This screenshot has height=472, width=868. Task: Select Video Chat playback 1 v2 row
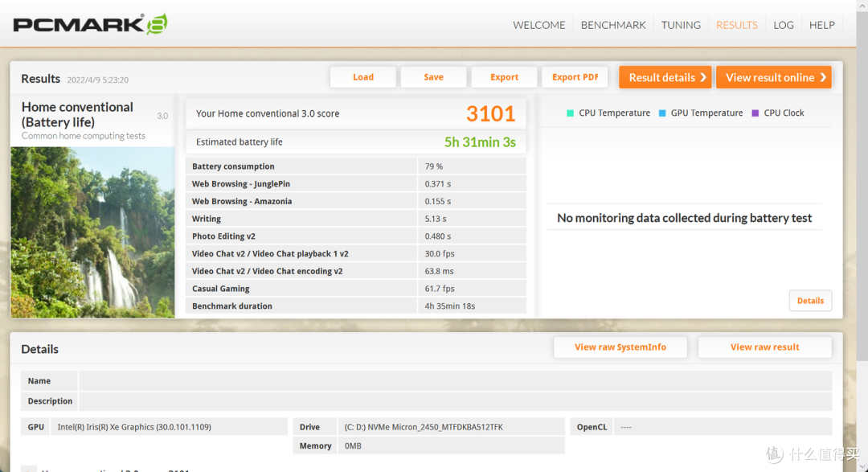click(355, 254)
